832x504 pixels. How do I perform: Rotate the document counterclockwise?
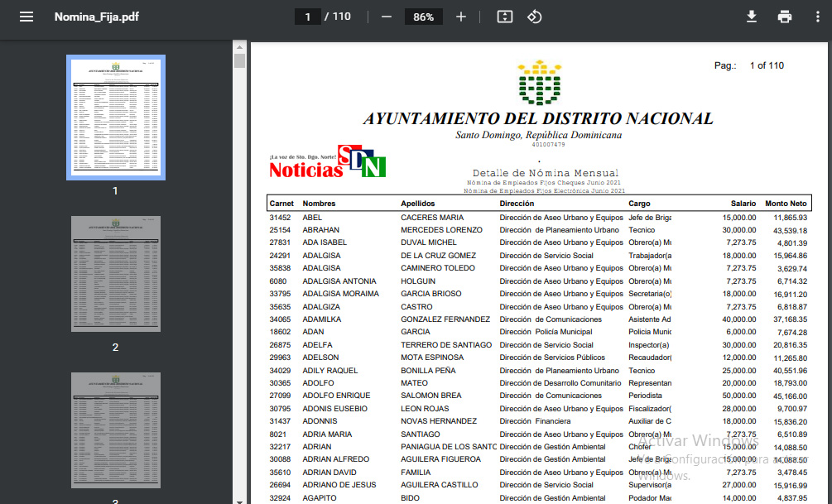[535, 17]
